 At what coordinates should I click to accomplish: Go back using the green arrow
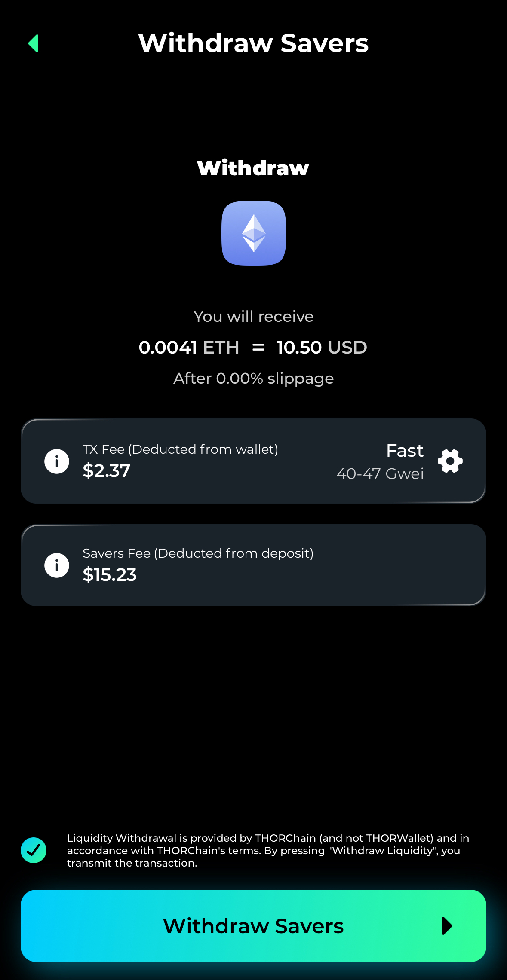tap(34, 43)
